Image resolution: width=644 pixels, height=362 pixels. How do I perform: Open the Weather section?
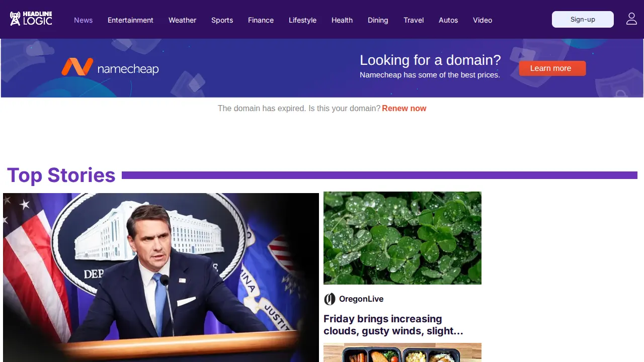pyautogui.click(x=182, y=20)
